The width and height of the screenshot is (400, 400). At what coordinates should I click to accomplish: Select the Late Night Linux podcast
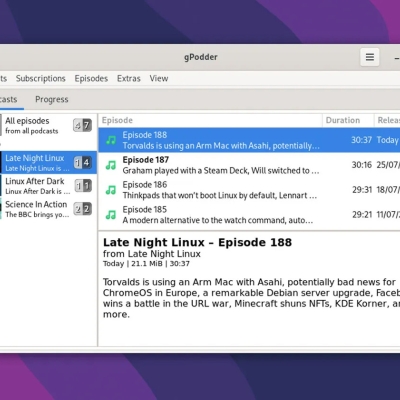[x=48, y=163]
